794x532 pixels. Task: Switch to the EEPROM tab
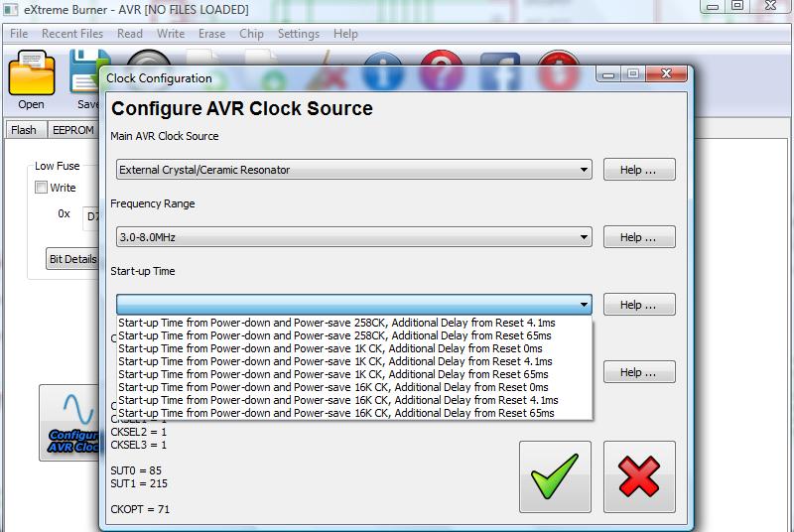[72, 130]
